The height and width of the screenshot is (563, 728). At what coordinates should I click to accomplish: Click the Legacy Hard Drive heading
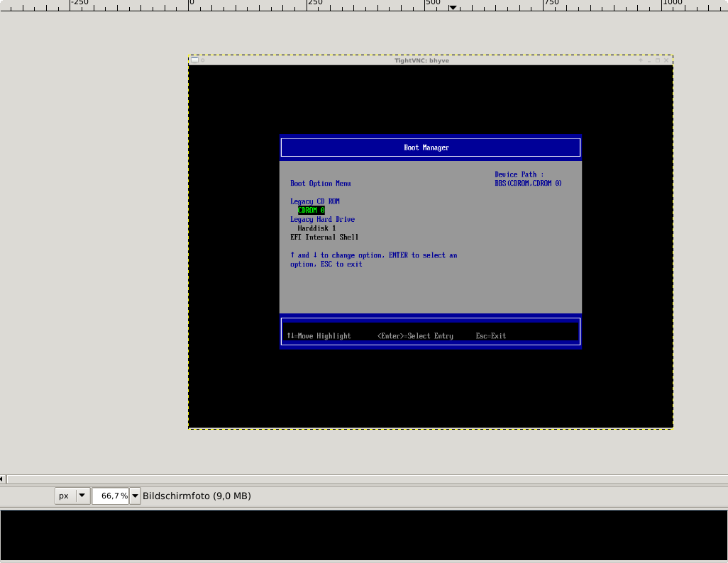[322, 220]
